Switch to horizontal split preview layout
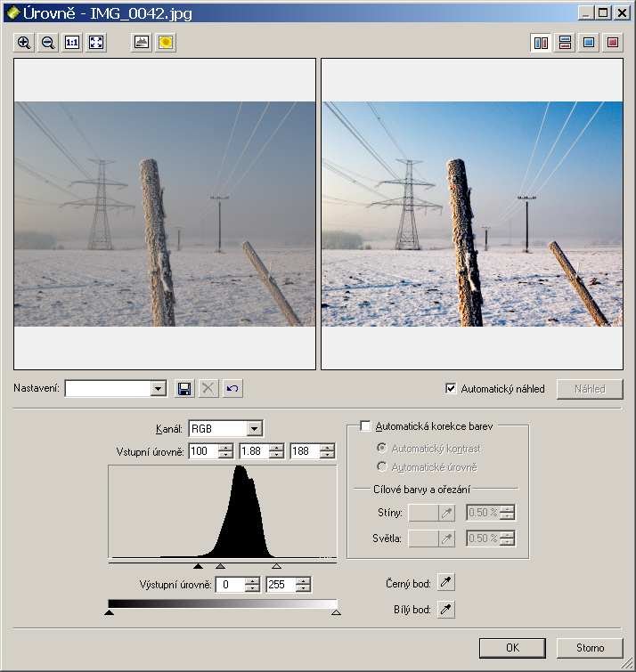The width and height of the screenshot is (636, 672). point(566,43)
